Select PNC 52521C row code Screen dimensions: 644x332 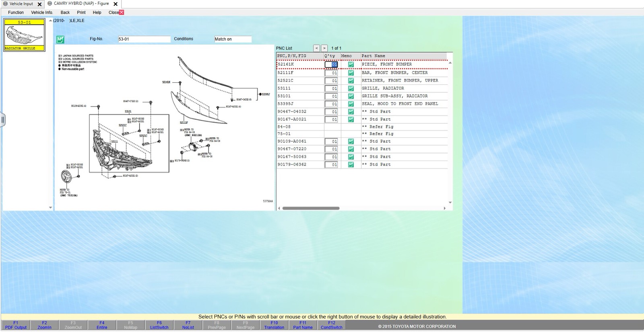tap(285, 80)
